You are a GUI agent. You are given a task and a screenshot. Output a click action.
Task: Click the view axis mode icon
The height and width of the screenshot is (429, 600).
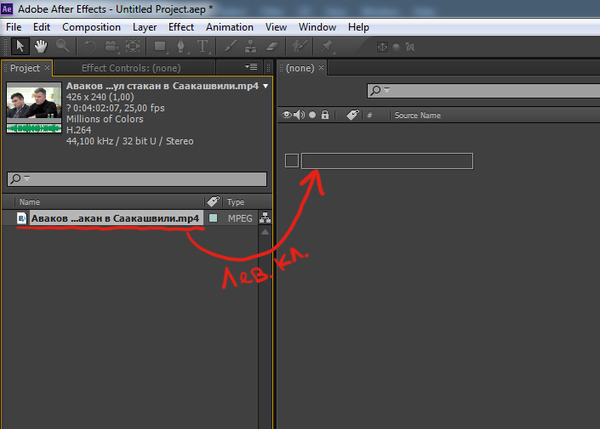(x=410, y=47)
